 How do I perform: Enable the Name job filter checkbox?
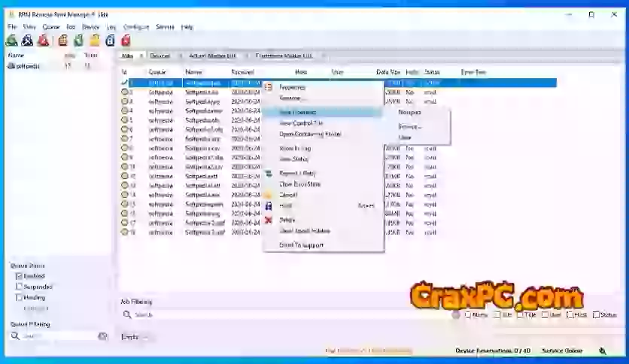pyautogui.click(x=468, y=314)
